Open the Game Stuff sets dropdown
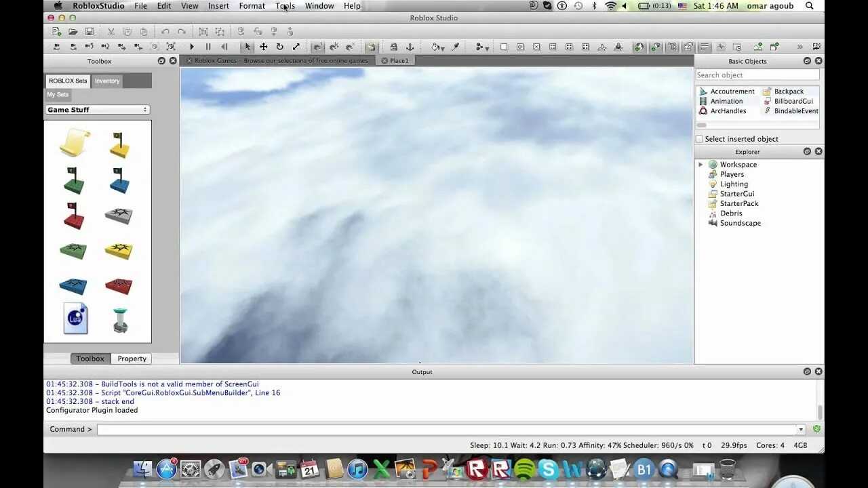 [98, 110]
